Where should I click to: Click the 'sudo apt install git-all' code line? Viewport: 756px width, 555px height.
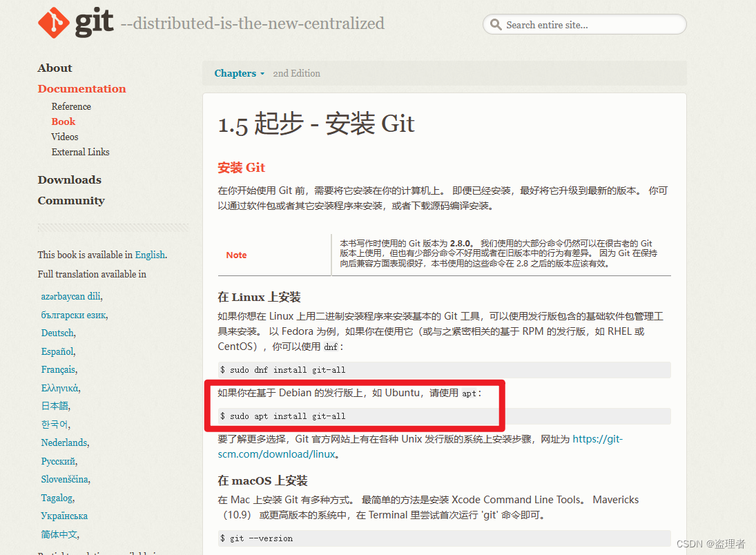pyautogui.click(x=444, y=416)
